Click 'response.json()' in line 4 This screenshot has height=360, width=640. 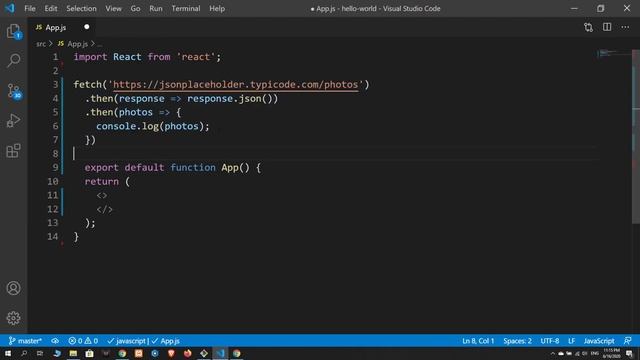[x=232, y=98]
